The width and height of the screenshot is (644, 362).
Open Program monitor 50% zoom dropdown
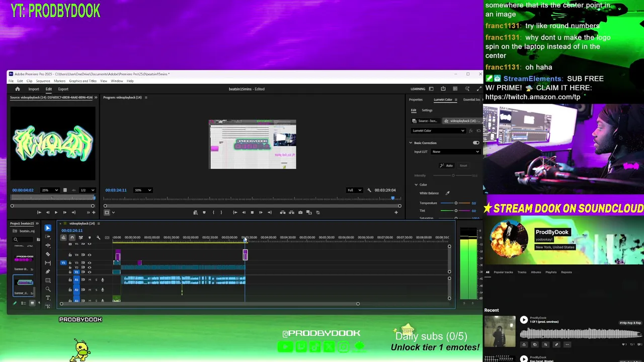point(143,190)
